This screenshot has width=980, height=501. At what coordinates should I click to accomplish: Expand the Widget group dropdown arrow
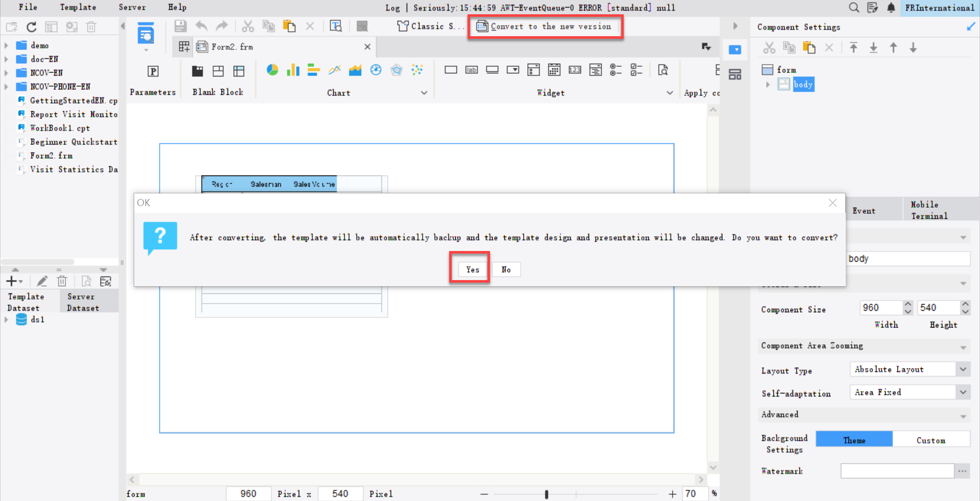tap(670, 93)
